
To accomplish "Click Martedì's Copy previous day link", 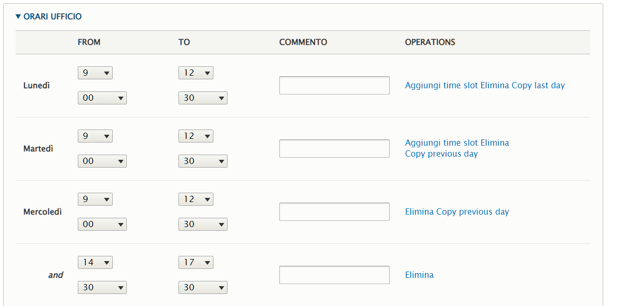I will pyautogui.click(x=441, y=154).
